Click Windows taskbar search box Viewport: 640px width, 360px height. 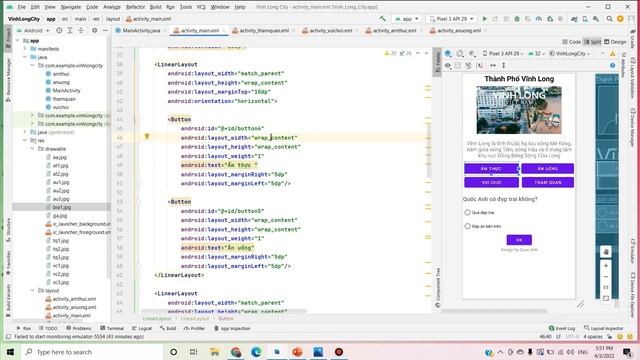click(x=92, y=352)
